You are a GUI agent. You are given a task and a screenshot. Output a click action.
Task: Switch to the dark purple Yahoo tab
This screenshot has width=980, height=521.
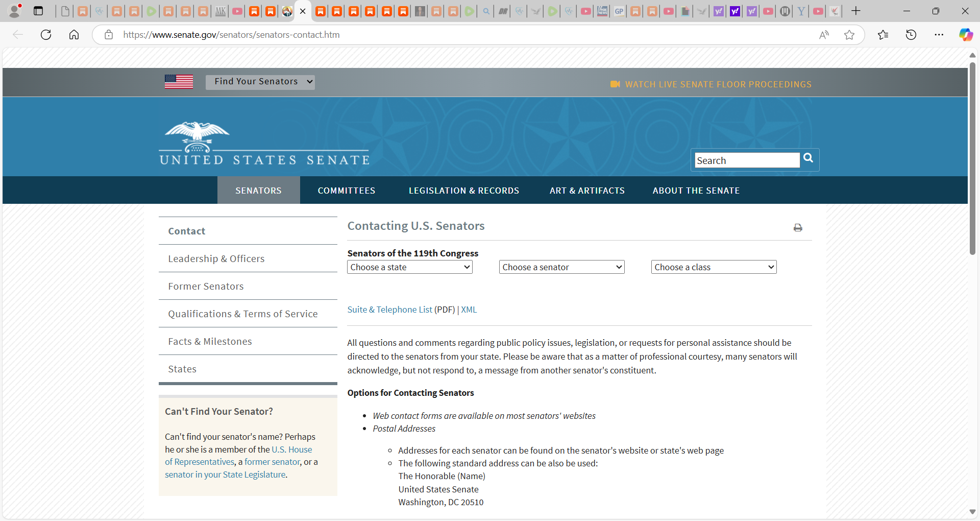pyautogui.click(x=735, y=11)
